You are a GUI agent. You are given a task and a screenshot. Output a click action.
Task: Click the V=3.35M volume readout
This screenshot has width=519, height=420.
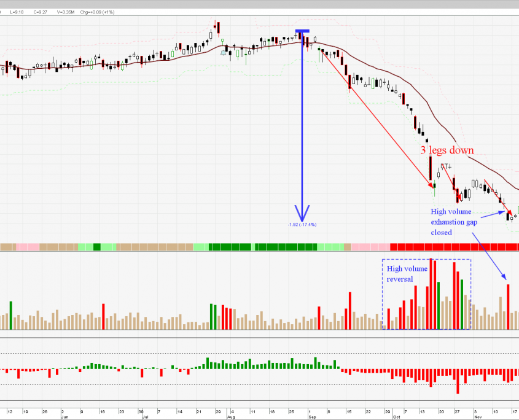point(68,12)
